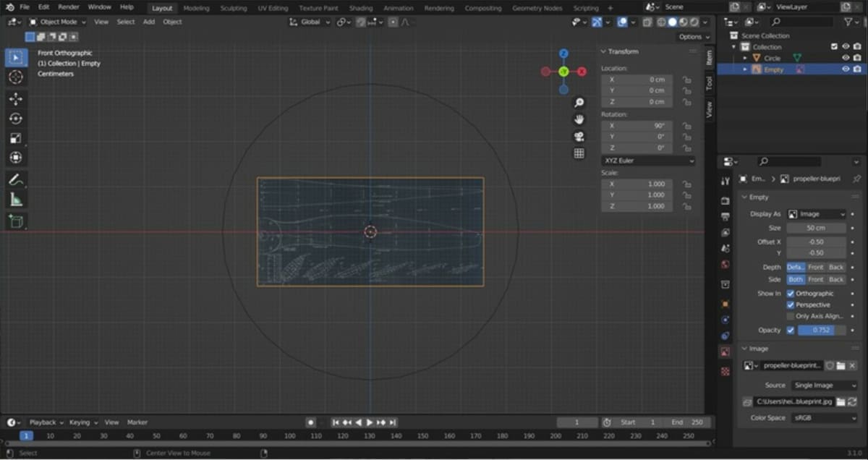Select wireframe viewport shading icon
The width and height of the screenshot is (868, 460).
click(661, 22)
